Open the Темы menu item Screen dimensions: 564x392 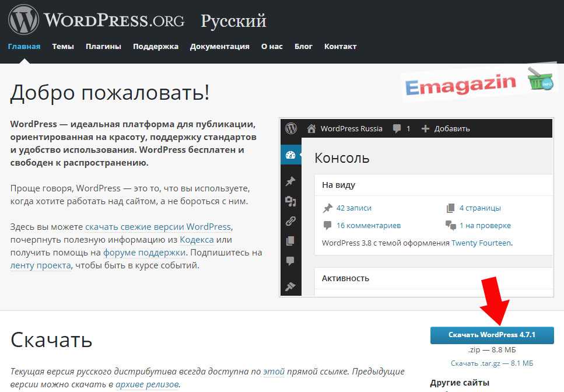(63, 47)
